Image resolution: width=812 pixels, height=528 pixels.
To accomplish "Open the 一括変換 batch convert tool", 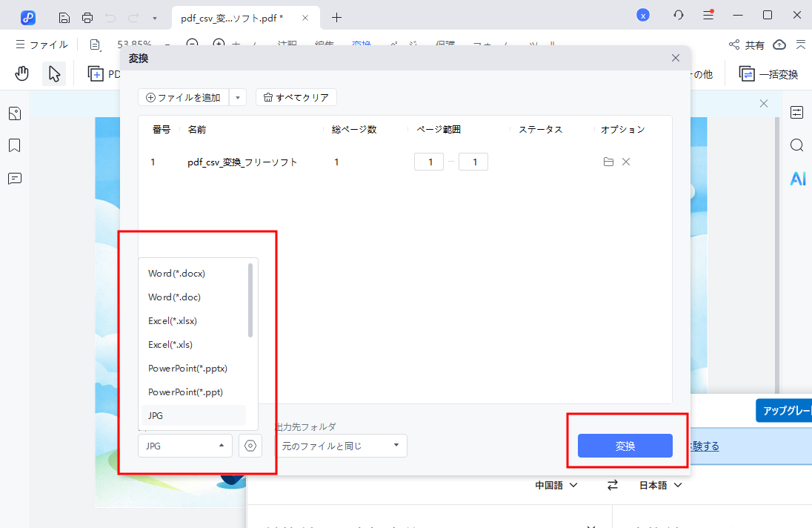I will (769, 73).
